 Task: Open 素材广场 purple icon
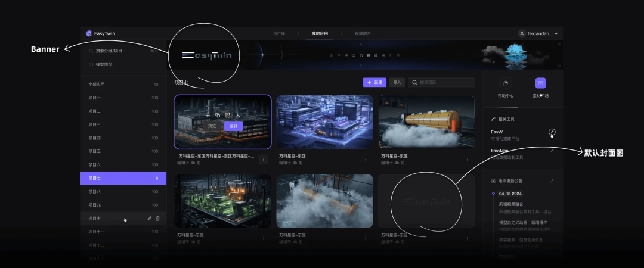pos(540,83)
